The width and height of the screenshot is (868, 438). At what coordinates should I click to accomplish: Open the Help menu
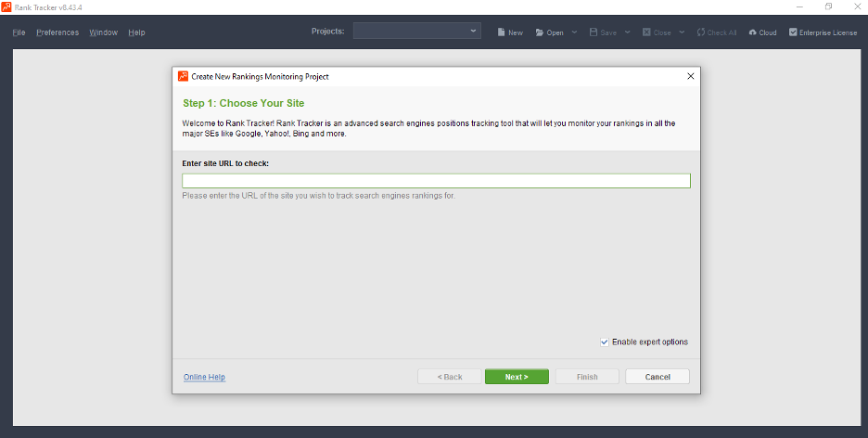point(136,32)
